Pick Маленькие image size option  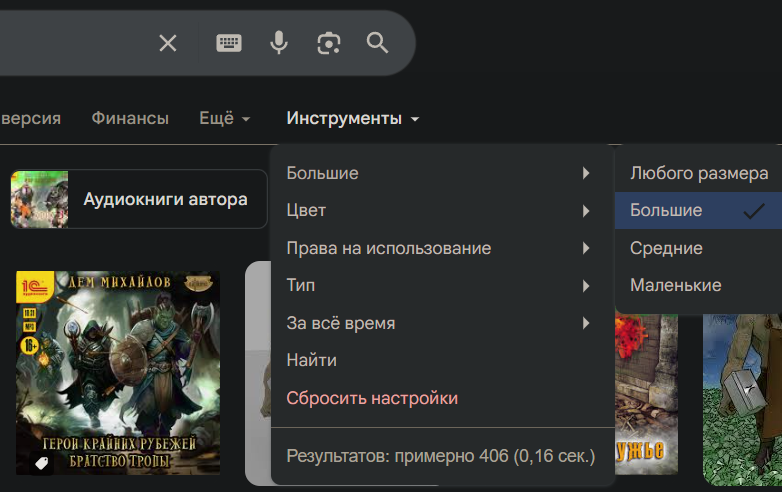675,285
